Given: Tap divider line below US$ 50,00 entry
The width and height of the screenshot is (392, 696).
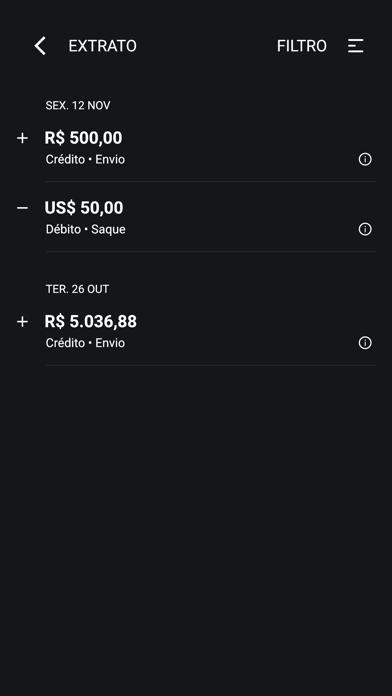Looking at the screenshot, I should [211, 252].
